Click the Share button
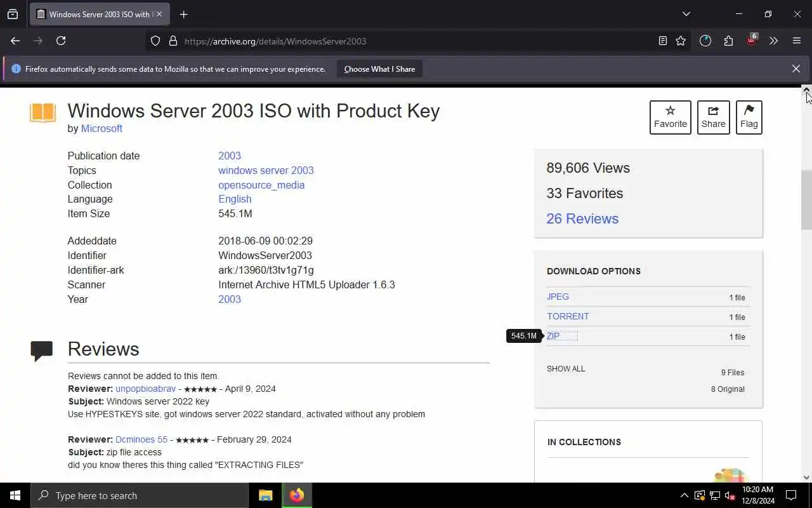Viewport: 812px width, 508px height. 713,117
